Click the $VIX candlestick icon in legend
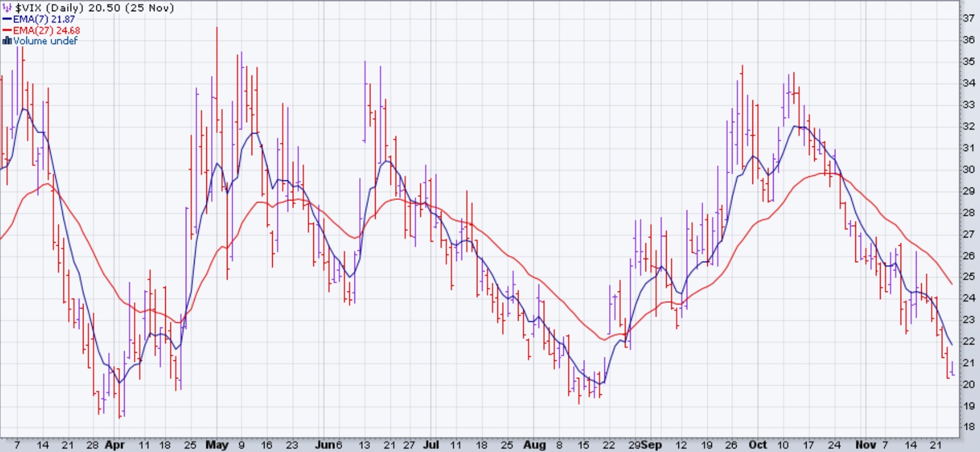 pos(7,8)
